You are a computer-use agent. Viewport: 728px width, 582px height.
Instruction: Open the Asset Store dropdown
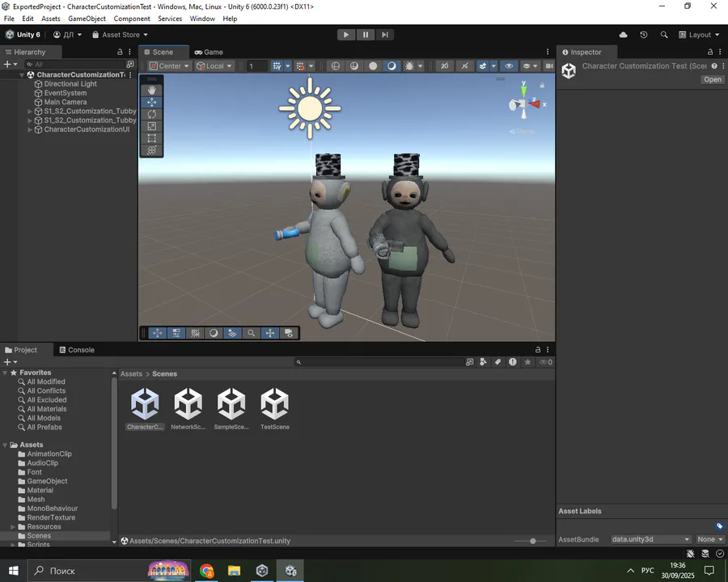click(x=120, y=35)
